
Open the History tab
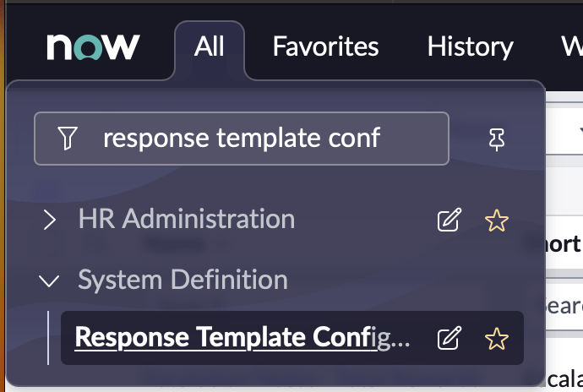(470, 46)
